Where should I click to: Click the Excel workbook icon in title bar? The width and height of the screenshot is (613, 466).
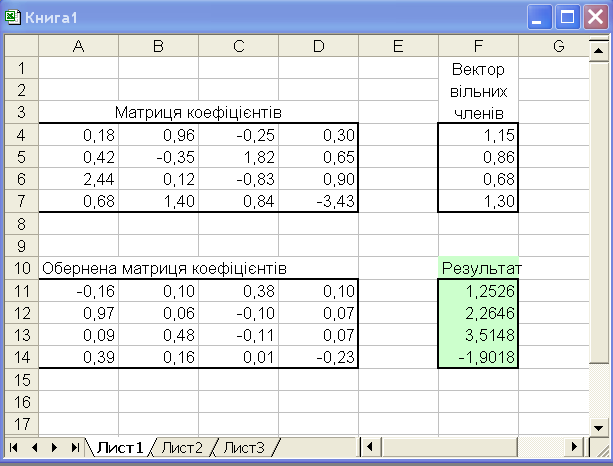13,18
